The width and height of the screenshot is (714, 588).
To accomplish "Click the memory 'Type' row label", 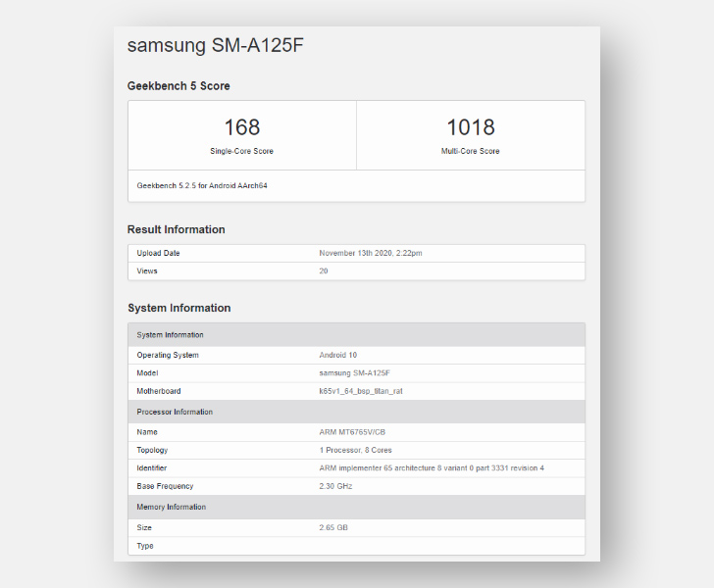I will (x=145, y=546).
